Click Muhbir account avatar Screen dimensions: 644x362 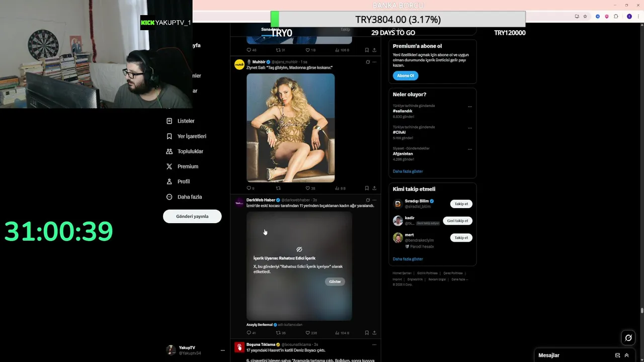[239, 64]
